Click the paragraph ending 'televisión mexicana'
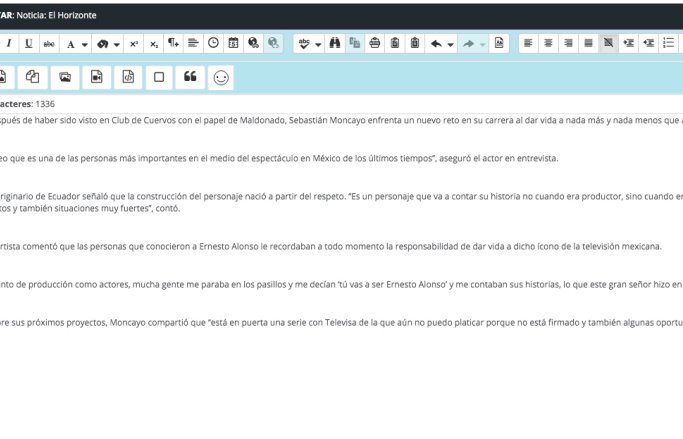Image resolution: width=683 pixels, height=439 pixels. [331, 247]
